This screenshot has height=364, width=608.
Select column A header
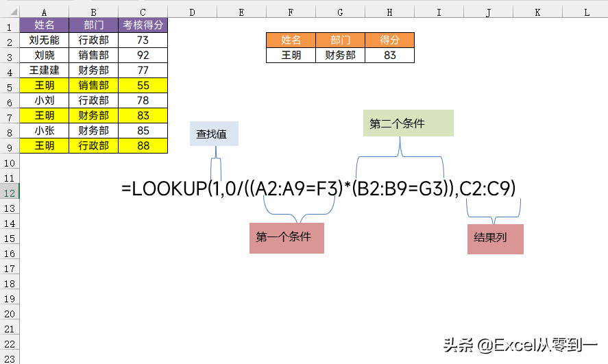point(44,12)
